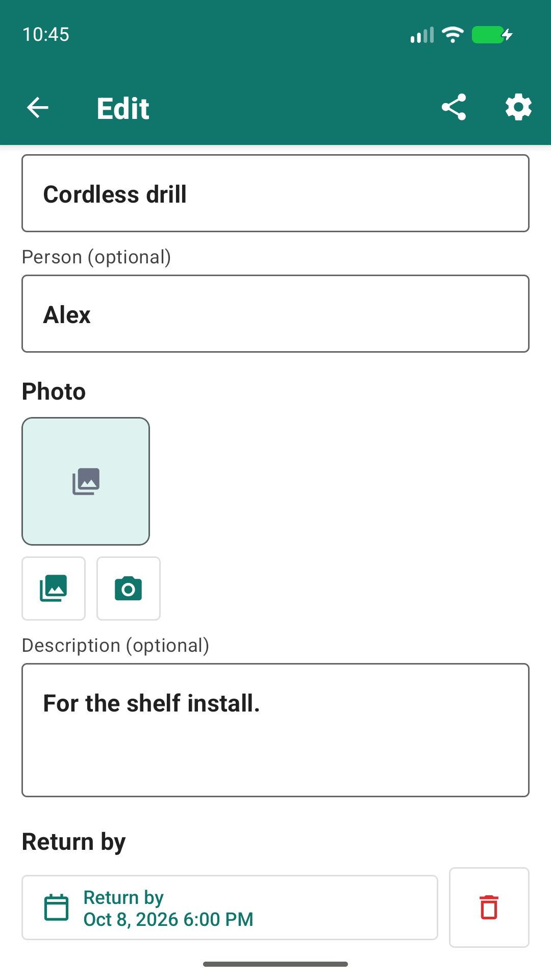Viewport: 551px width, 980px height.
Task: Click the calendar icon in Return by
Action: point(57,908)
